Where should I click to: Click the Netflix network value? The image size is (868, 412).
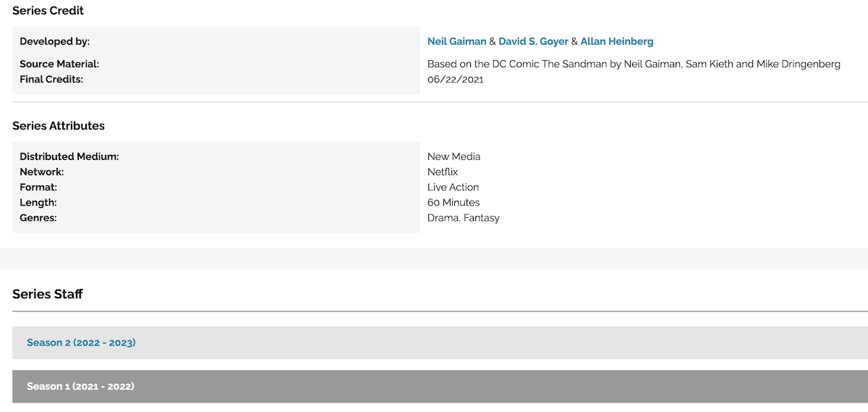click(443, 172)
